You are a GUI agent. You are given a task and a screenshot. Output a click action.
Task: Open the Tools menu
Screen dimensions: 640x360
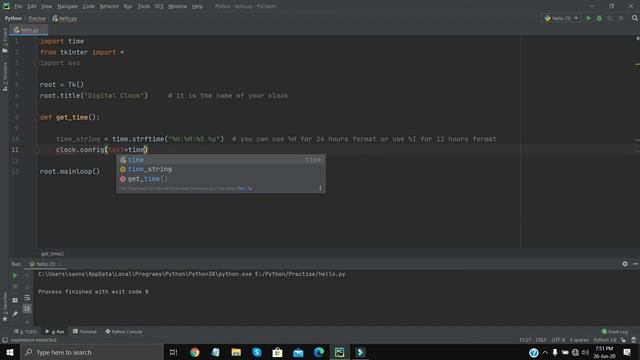click(x=144, y=7)
